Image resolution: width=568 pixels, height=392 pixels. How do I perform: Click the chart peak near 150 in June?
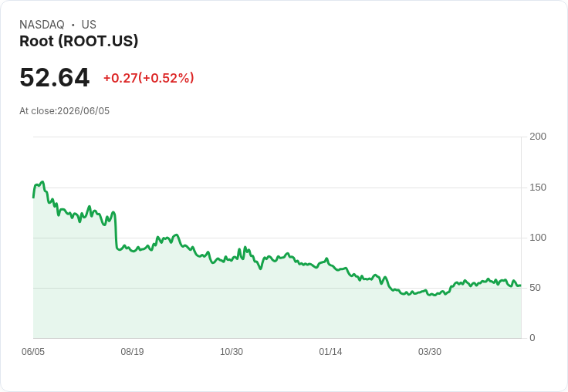[42, 182]
